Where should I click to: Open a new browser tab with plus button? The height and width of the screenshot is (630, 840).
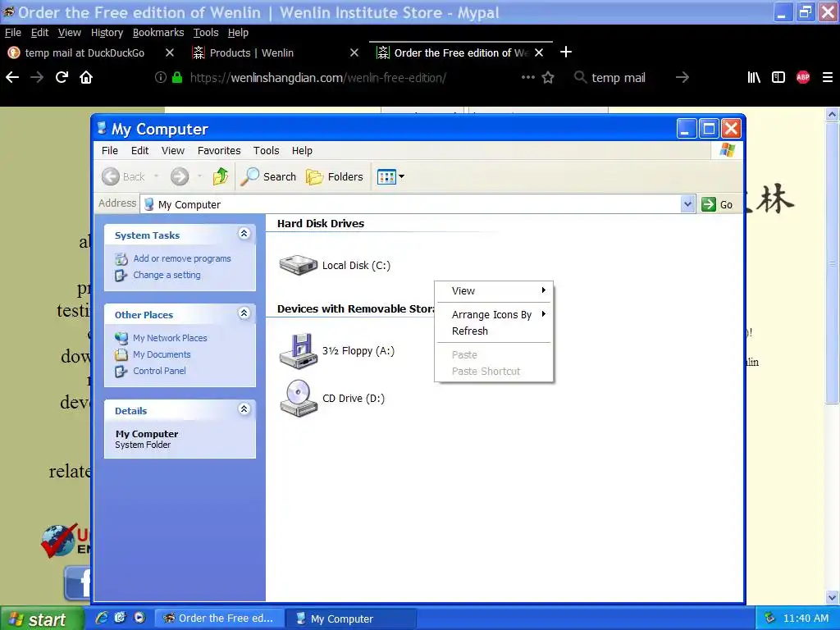click(566, 52)
